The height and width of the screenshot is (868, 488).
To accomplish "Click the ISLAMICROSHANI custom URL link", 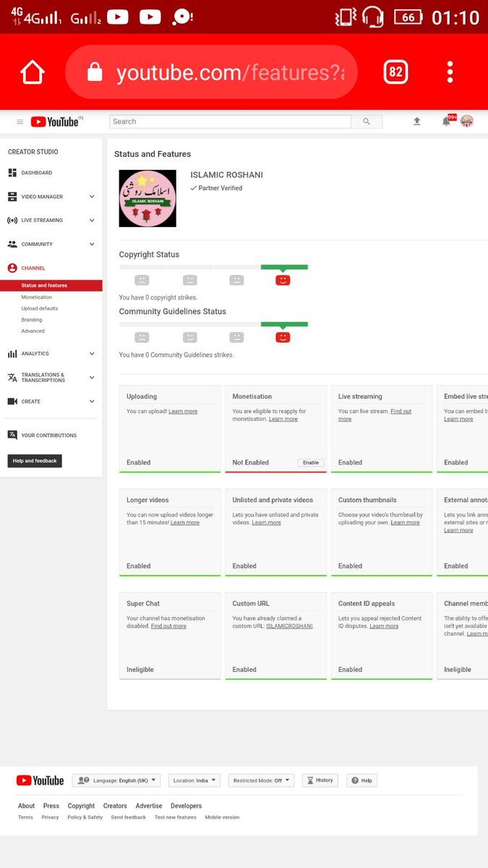I will pos(289,626).
